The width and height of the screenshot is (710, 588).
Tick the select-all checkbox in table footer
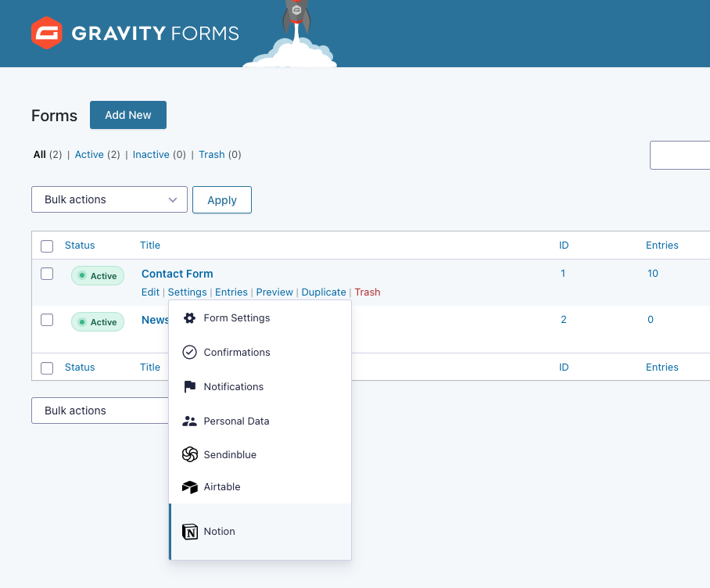pyautogui.click(x=47, y=368)
